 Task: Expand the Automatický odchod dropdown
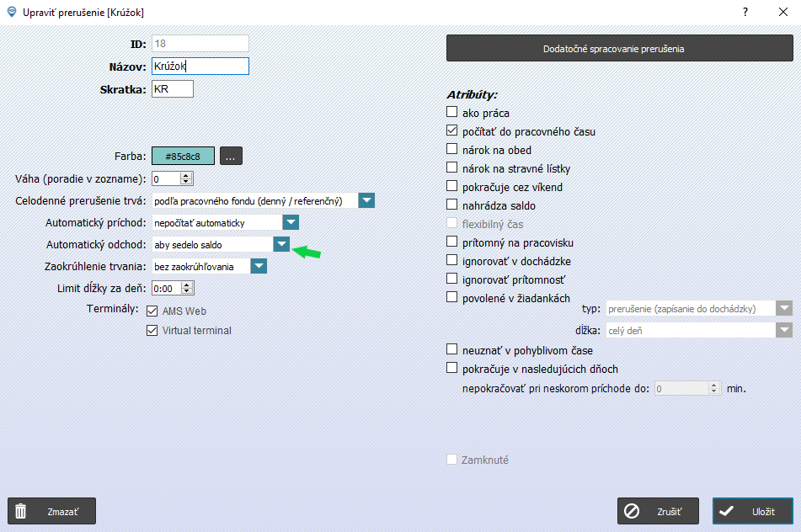click(281, 244)
